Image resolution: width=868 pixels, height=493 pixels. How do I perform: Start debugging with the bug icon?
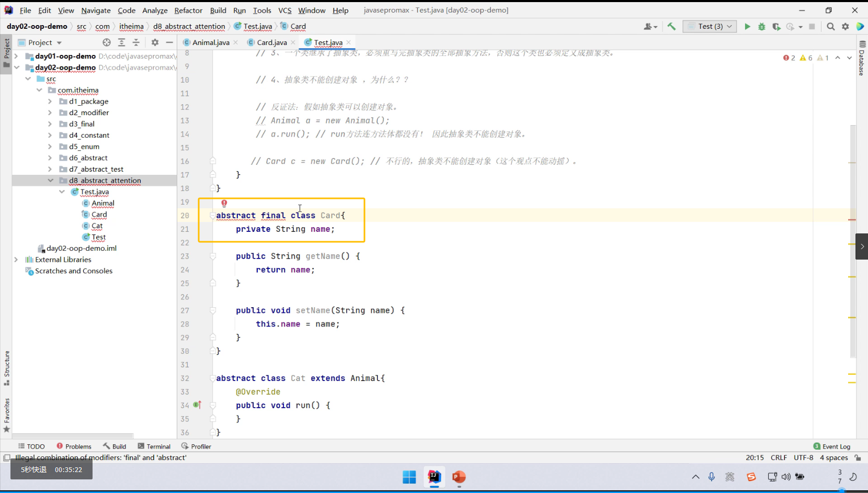click(x=762, y=26)
